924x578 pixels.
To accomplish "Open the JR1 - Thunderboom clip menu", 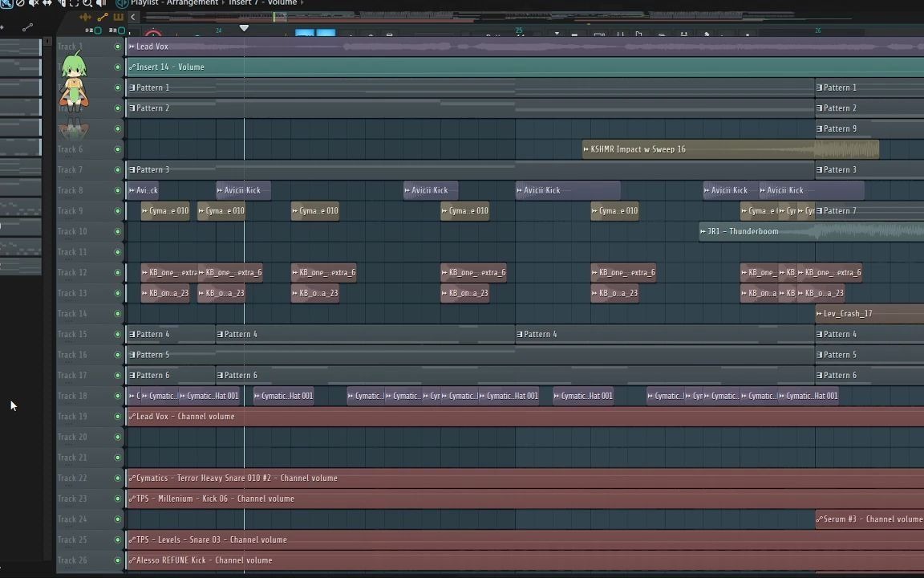I will pyautogui.click(x=703, y=231).
